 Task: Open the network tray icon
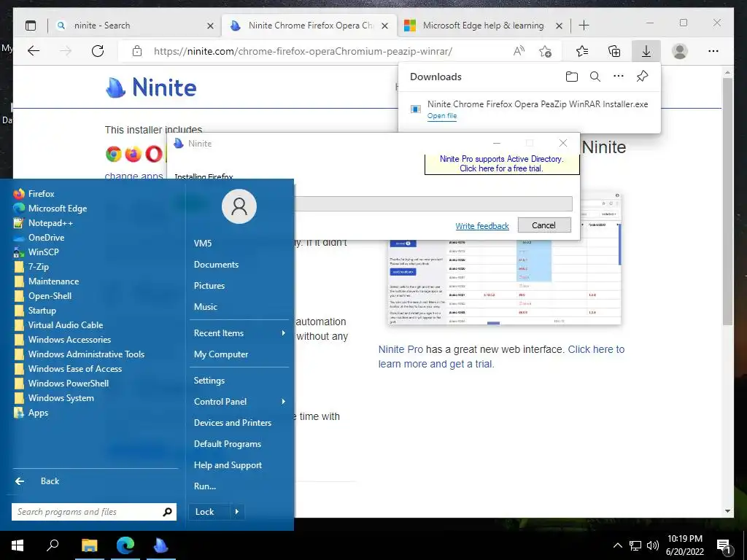point(635,545)
